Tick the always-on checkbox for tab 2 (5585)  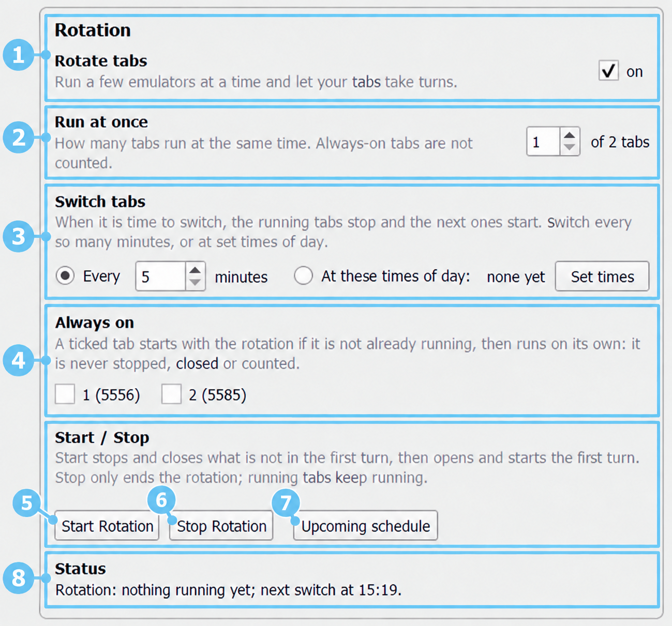pos(171,394)
